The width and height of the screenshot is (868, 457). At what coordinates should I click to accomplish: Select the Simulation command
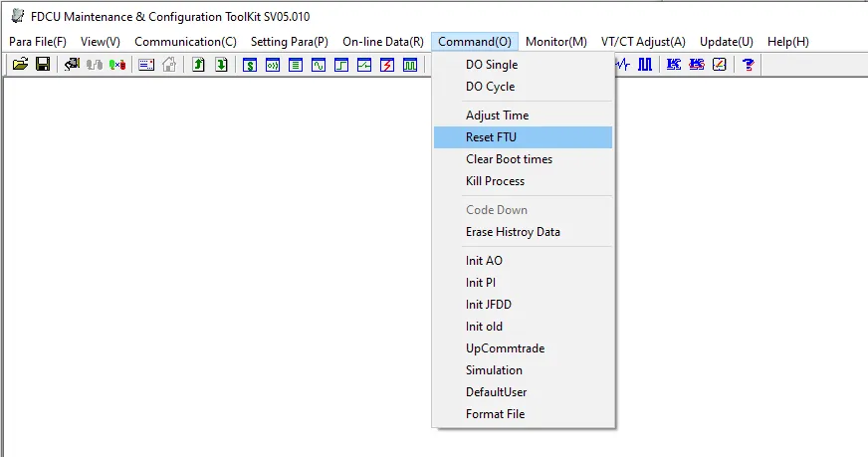(x=524, y=370)
